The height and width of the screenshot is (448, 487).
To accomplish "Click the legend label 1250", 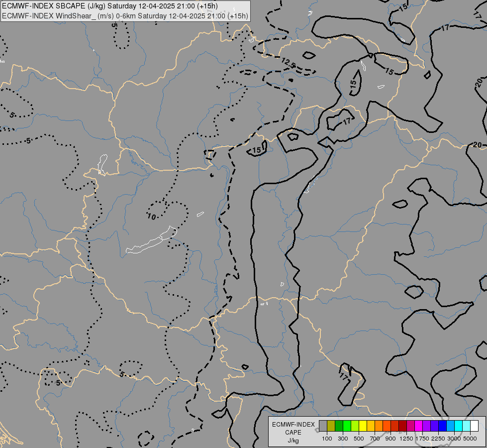I will (x=406, y=439).
